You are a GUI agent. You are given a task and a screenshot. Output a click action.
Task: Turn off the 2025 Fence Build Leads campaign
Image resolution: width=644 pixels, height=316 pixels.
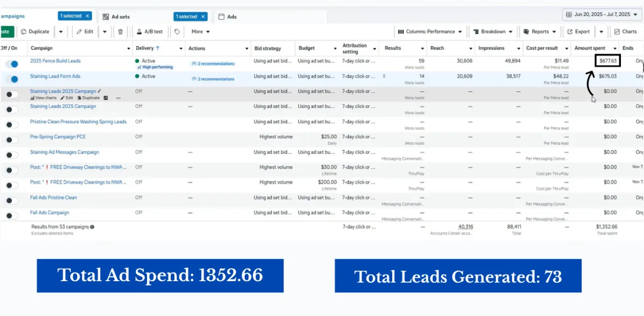point(11,64)
